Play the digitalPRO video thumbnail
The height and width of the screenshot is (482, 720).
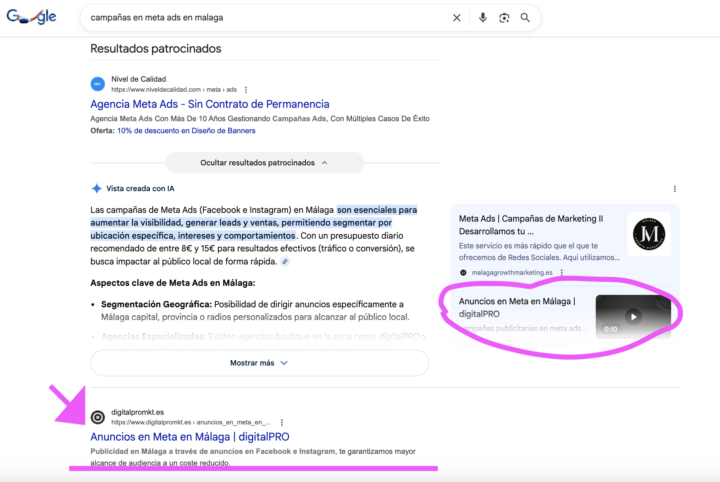(x=633, y=317)
